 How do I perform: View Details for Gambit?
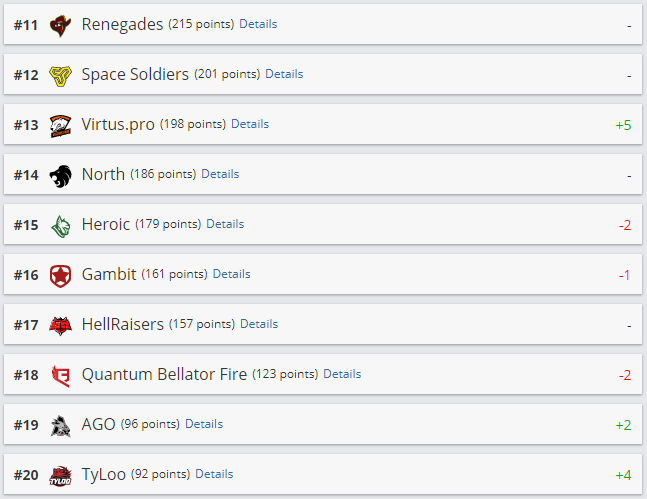[231, 274]
